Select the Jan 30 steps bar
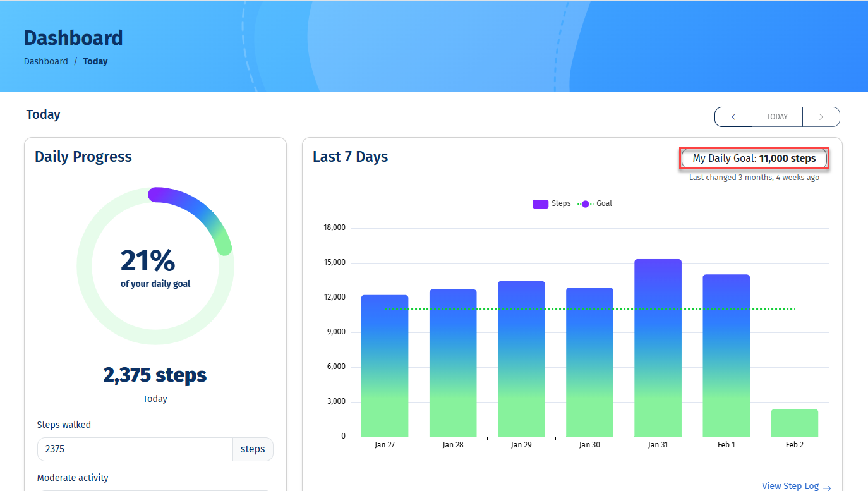Viewport: 868px width, 491px height. tap(589, 362)
